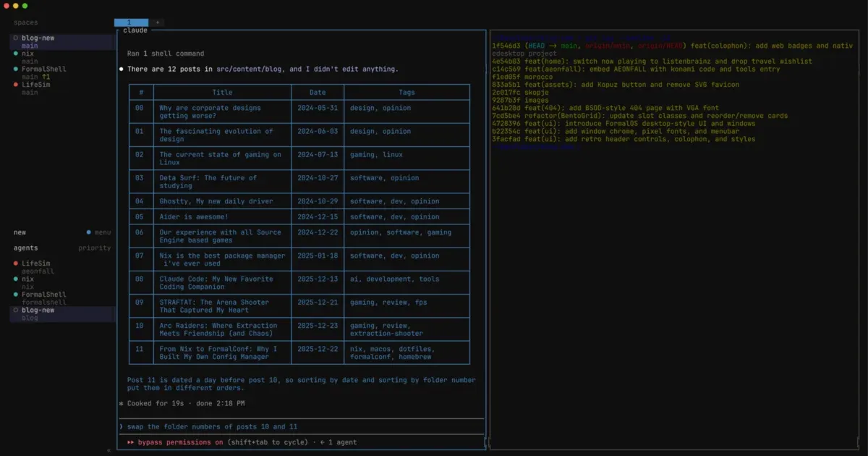Screen dimensions: 868x456
Task: Click the left-arrow icon before 1 agent
Action: (x=323, y=442)
